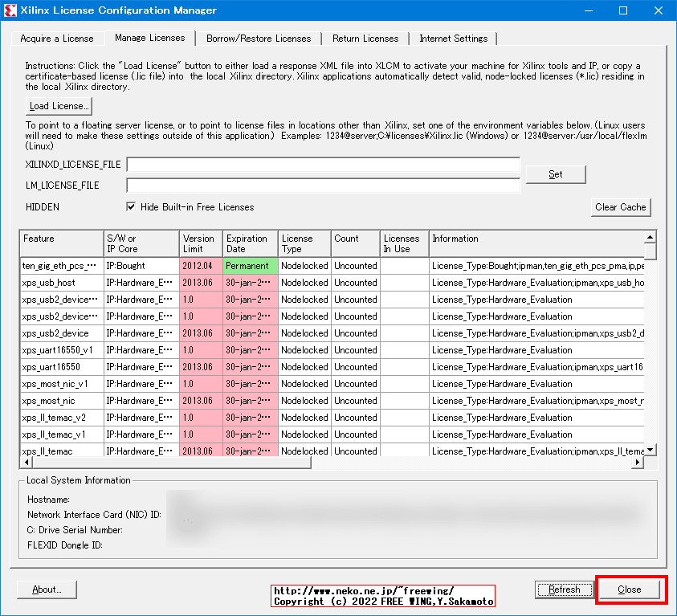The image size is (677, 616).
Task: Select the xps_uart16550 feature cell
Action: (62, 367)
